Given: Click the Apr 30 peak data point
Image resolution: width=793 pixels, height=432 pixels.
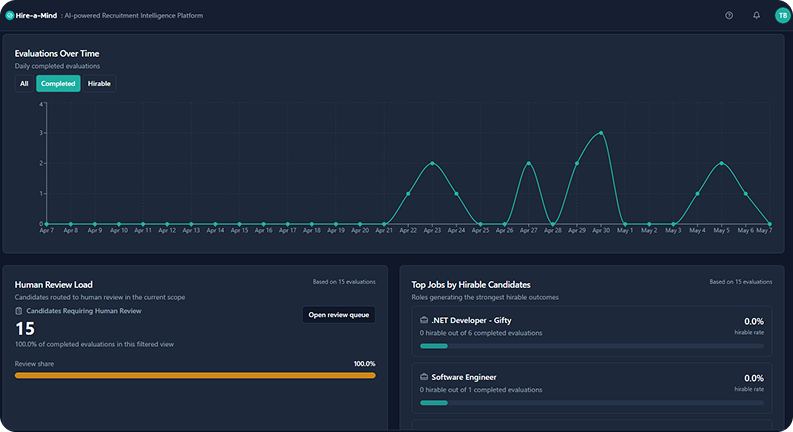Looking at the screenshot, I should point(601,133).
